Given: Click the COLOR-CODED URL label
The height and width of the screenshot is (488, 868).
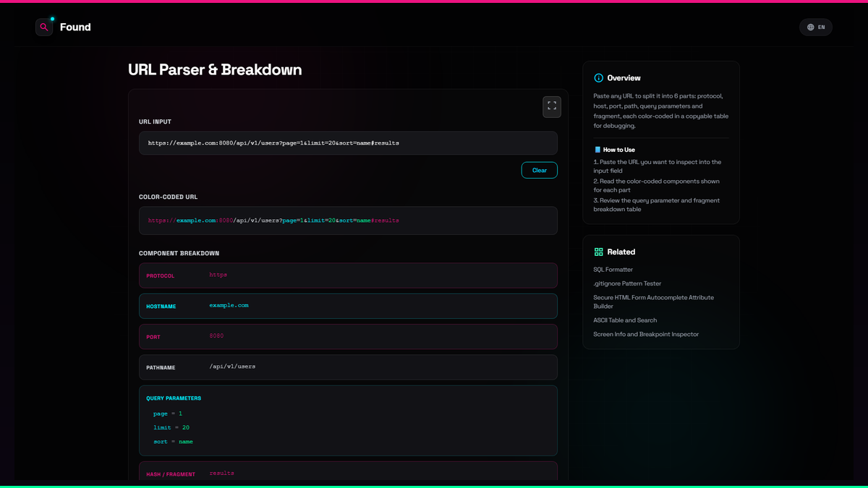Looking at the screenshot, I should point(169,197).
